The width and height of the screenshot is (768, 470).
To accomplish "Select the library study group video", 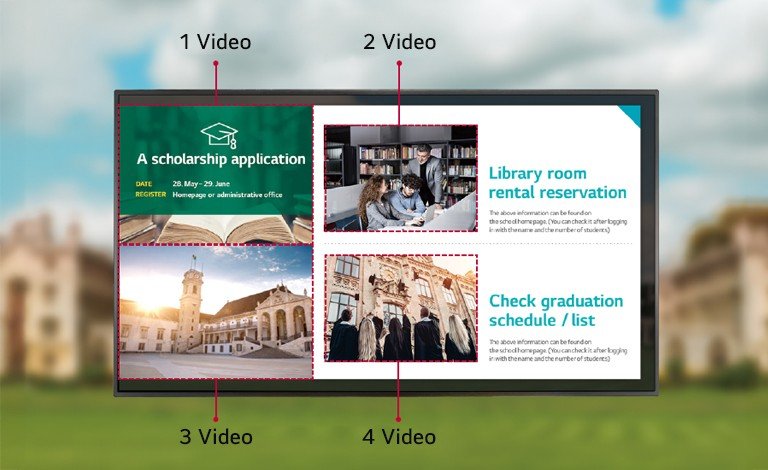I will coord(400,179).
